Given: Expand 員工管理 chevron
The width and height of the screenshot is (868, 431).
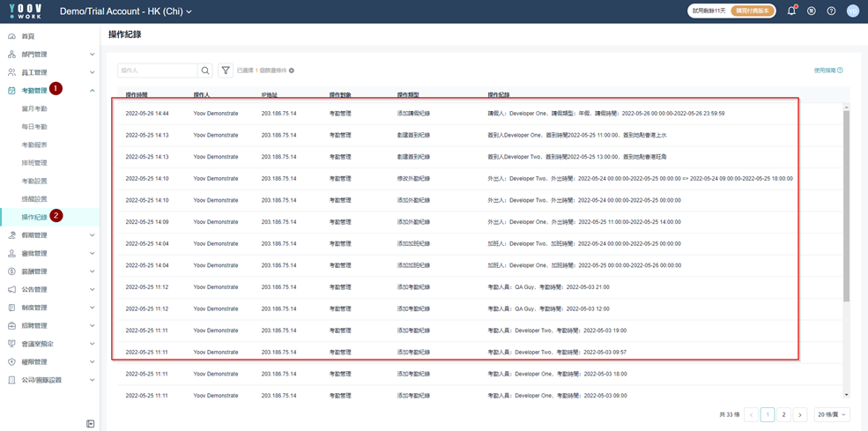Looking at the screenshot, I should [93, 72].
